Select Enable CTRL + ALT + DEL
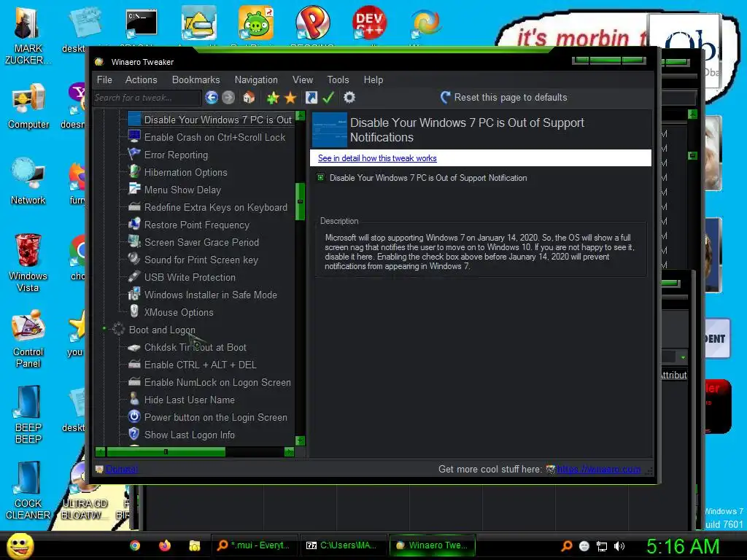Image resolution: width=747 pixels, height=560 pixels. (200, 365)
